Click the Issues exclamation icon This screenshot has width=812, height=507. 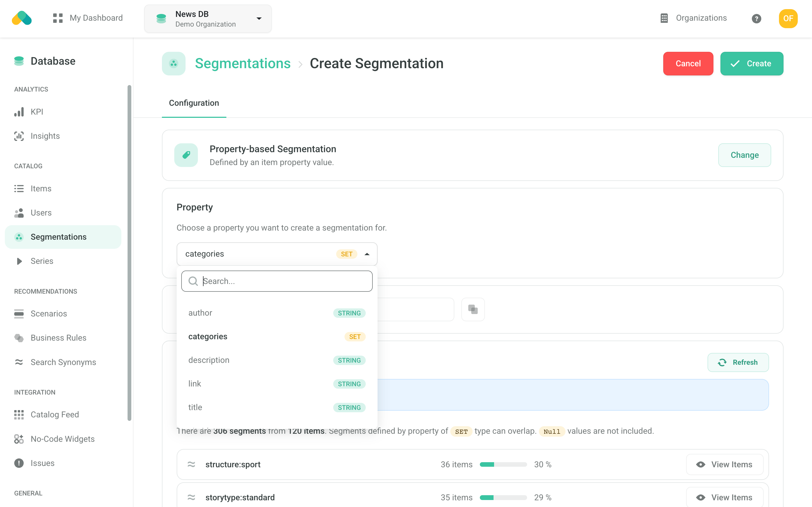(x=19, y=463)
